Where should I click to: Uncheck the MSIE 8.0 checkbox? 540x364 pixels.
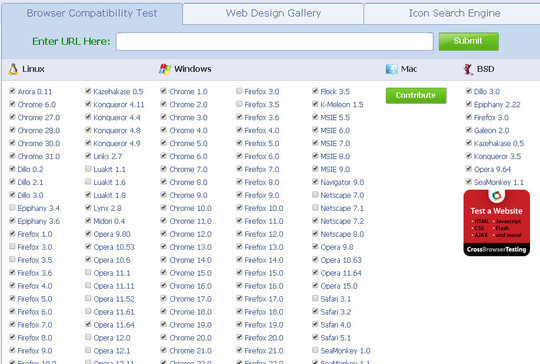pos(315,156)
